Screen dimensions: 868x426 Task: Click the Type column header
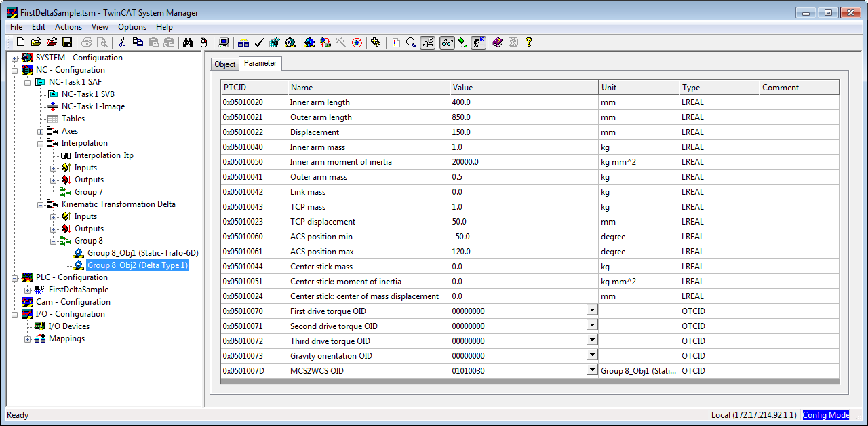(719, 88)
